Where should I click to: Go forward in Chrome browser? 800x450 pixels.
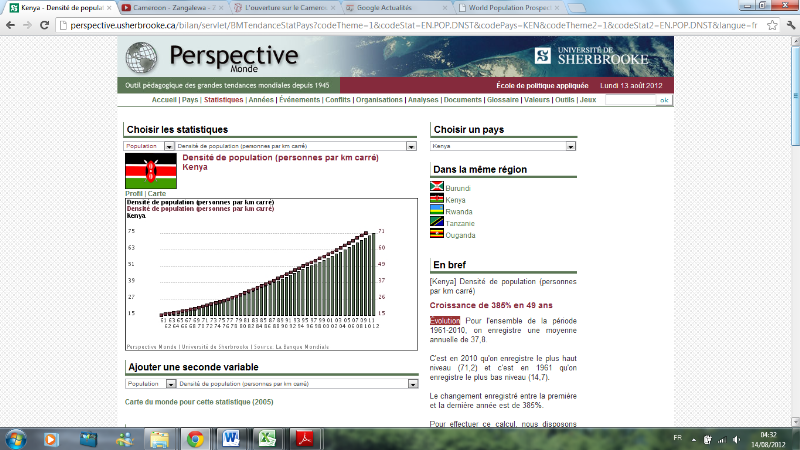click(x=27, y=25)
